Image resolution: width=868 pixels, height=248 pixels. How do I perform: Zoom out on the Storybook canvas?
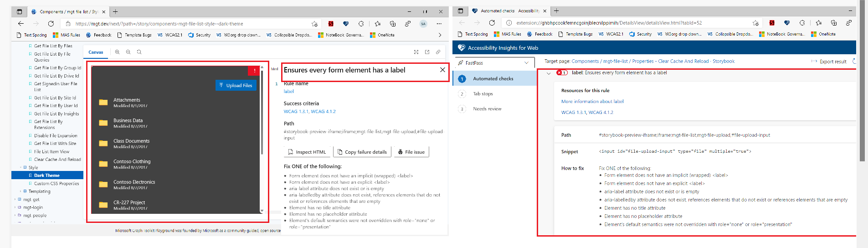pos(128,52)
